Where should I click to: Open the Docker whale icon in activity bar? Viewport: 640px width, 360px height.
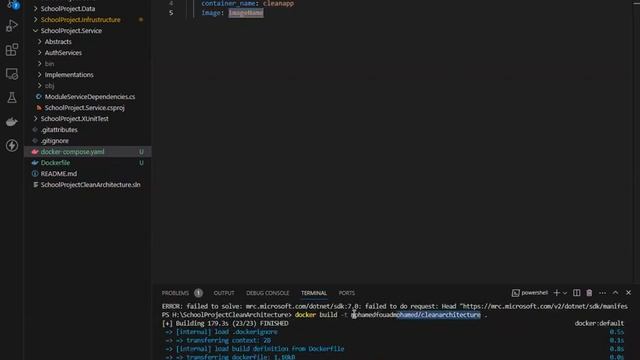[x=11, y=122]
